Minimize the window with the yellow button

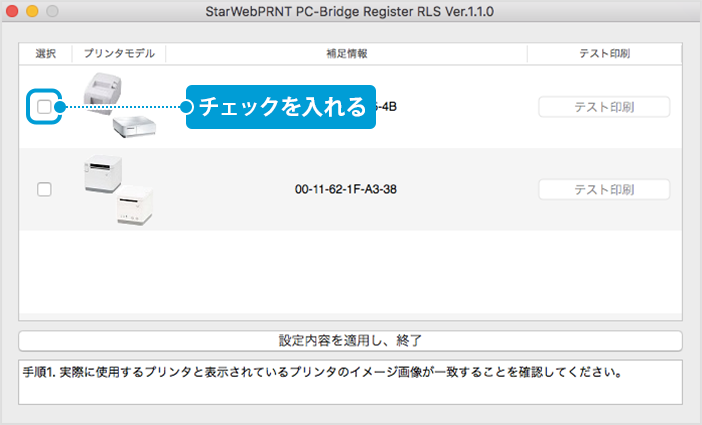[x=32, y=11]
